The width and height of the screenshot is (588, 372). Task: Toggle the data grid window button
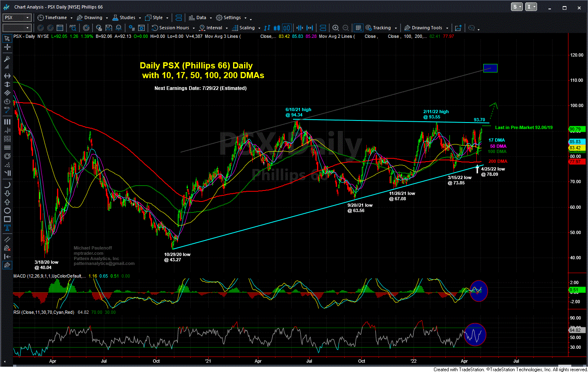coord(358,28)
